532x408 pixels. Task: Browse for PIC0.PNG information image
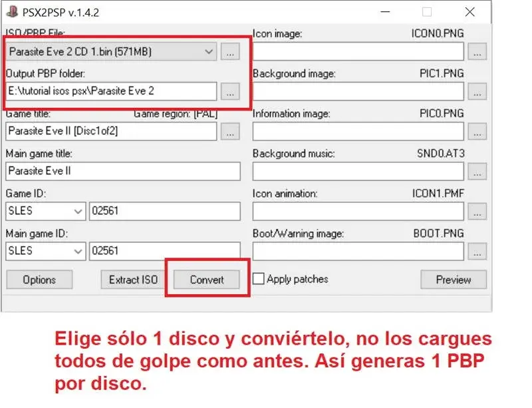click(477, 132)
